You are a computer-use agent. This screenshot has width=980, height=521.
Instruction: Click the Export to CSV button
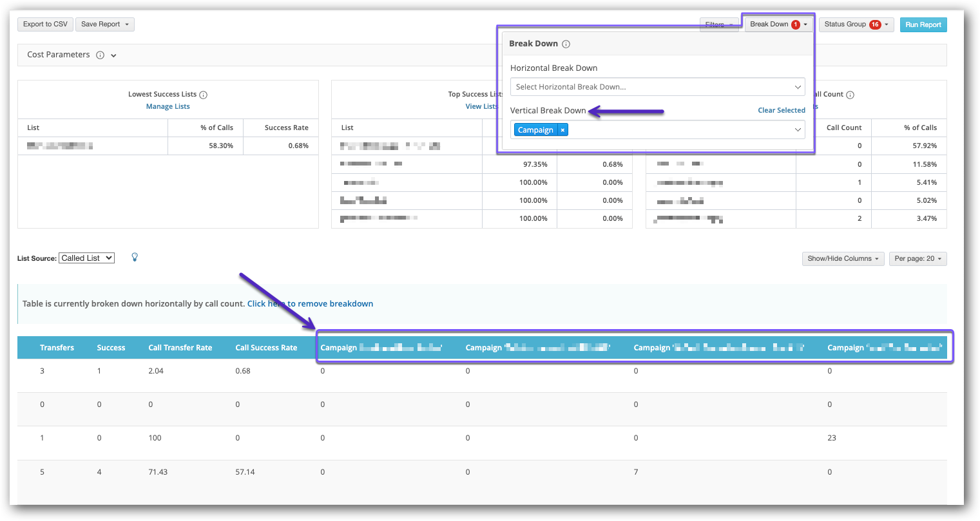(x=45, y=24)
